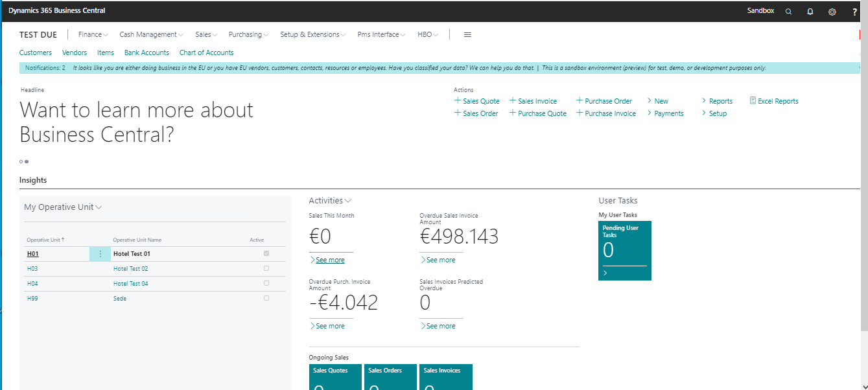Open the hamburger menu after HBO
Image resolution: width=868 pixels, height=390 pixels.
click(x=467, y=35)
